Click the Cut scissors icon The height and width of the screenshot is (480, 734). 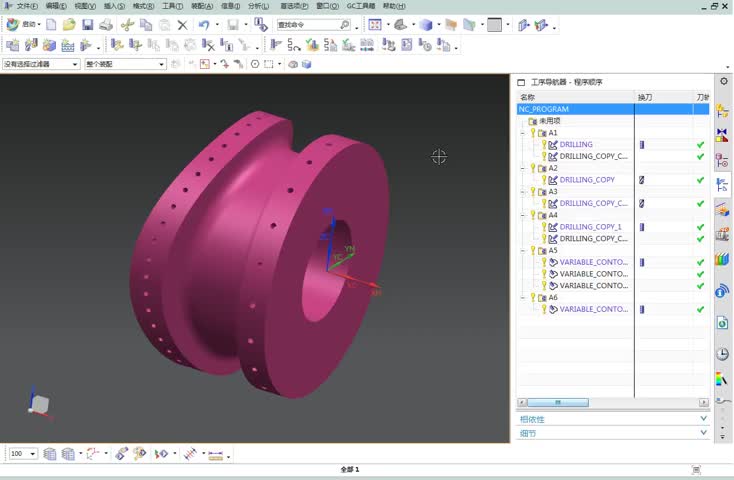click(127, 25)
